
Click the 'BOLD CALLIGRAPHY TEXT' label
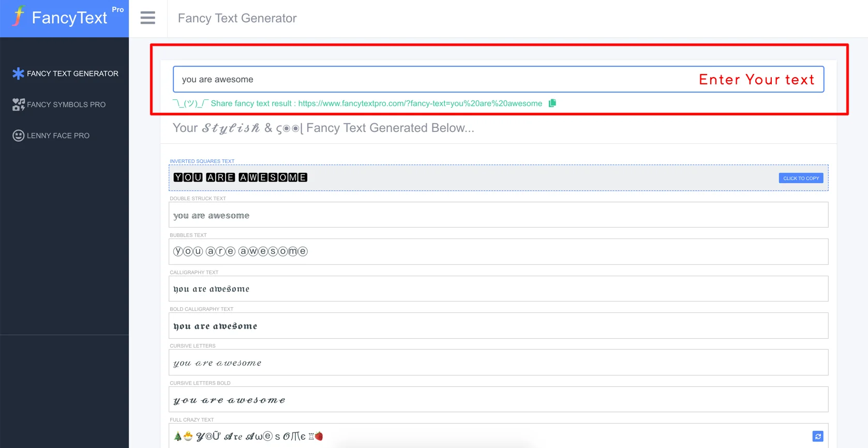202,309
